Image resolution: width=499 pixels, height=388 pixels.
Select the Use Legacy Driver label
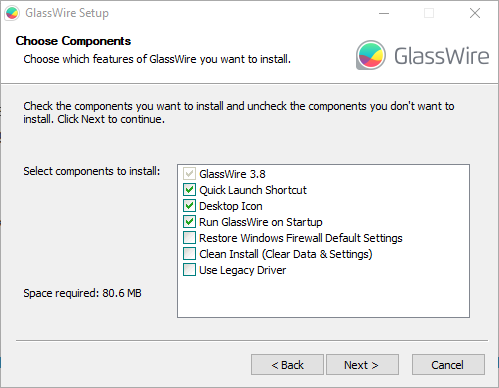pyautogui.click(x=242, y=270)
